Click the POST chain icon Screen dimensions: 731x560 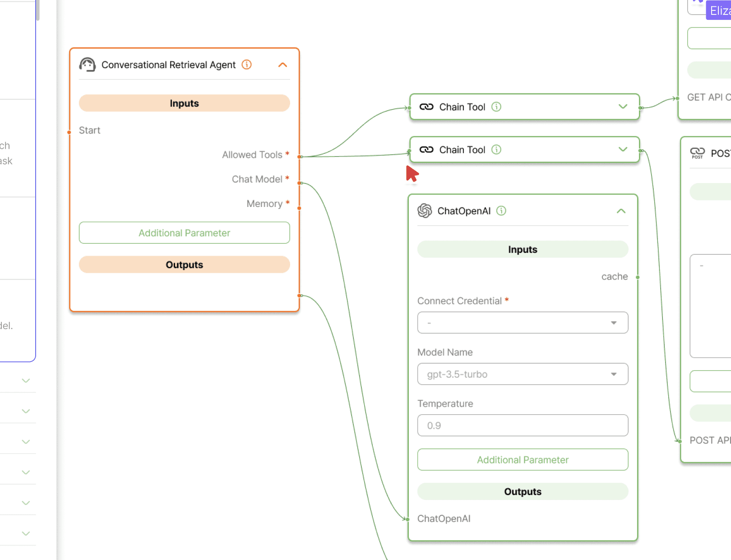[x=697, y=153]
